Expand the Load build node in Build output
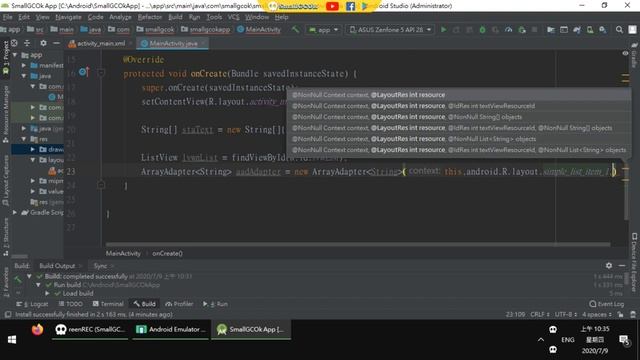The image size is (640, 360). (47, 293)
